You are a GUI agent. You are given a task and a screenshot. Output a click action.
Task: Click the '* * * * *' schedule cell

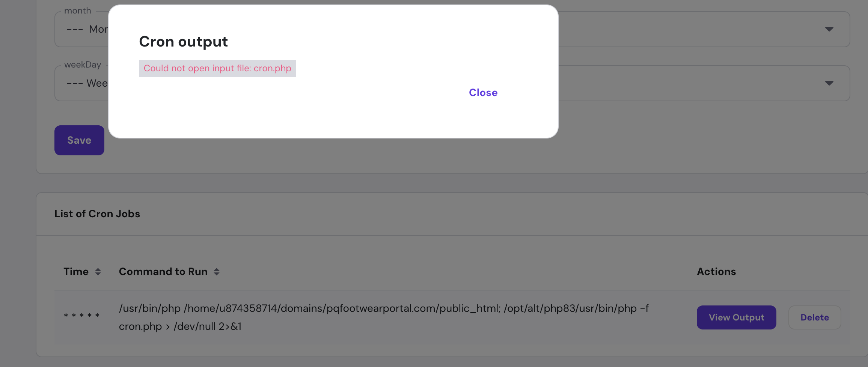(x=81, y=316)
